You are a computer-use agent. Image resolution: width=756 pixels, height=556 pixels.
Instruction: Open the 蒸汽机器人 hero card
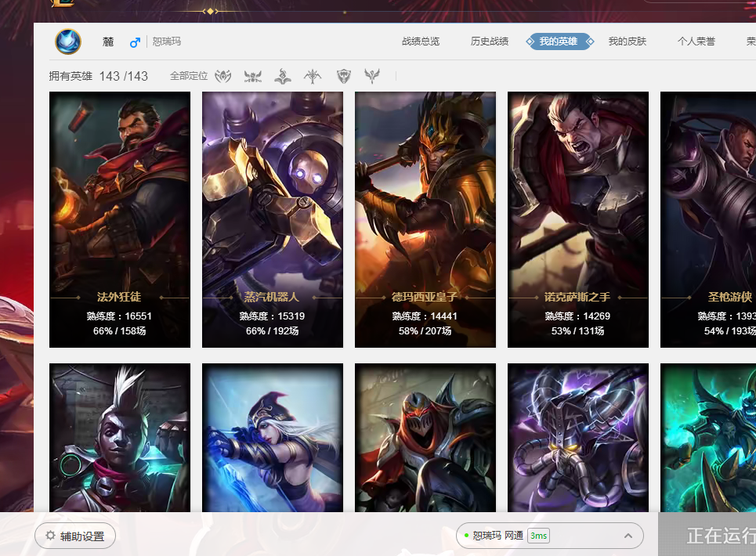point(273,219)
